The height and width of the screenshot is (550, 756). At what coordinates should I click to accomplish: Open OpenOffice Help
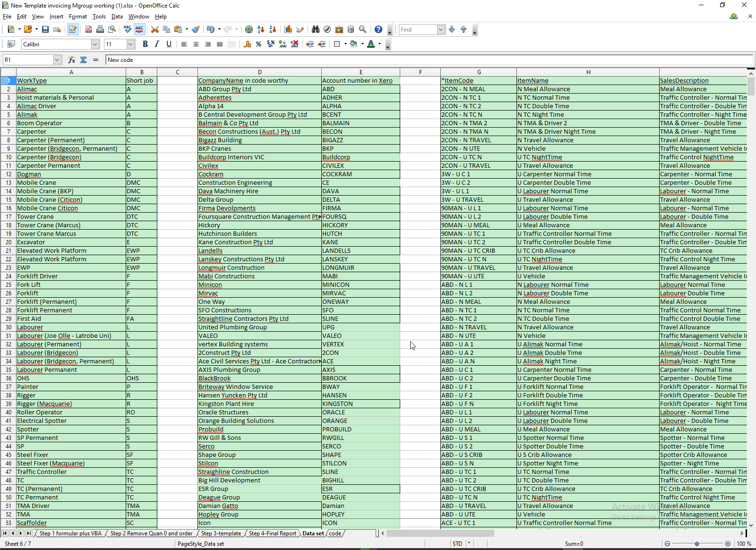(378, 29)
